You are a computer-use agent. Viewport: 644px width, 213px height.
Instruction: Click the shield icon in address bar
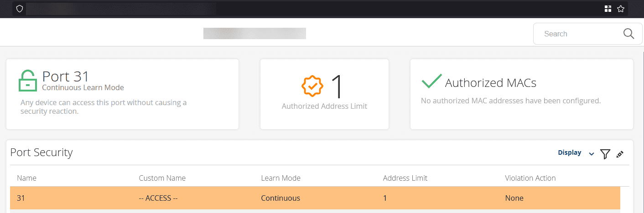click(19, 9)
